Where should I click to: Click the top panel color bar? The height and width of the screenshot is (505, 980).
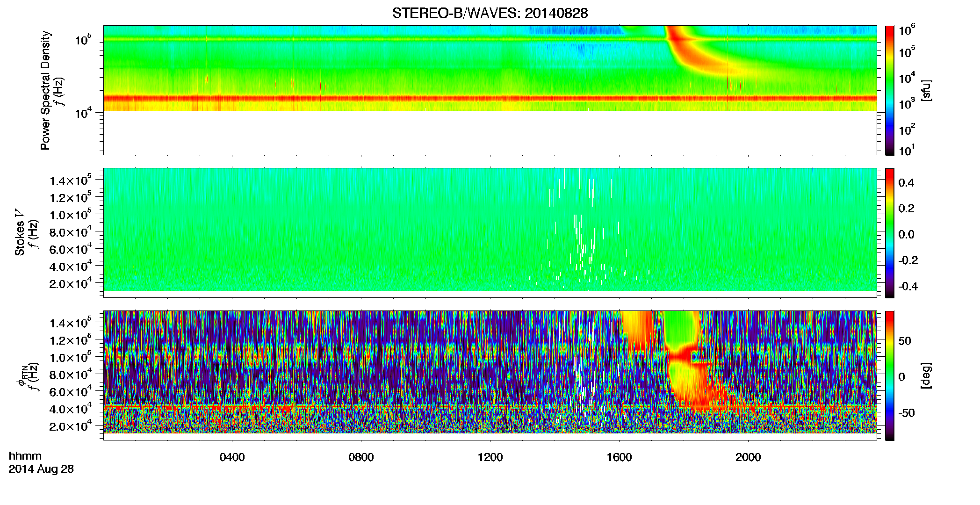890,90
